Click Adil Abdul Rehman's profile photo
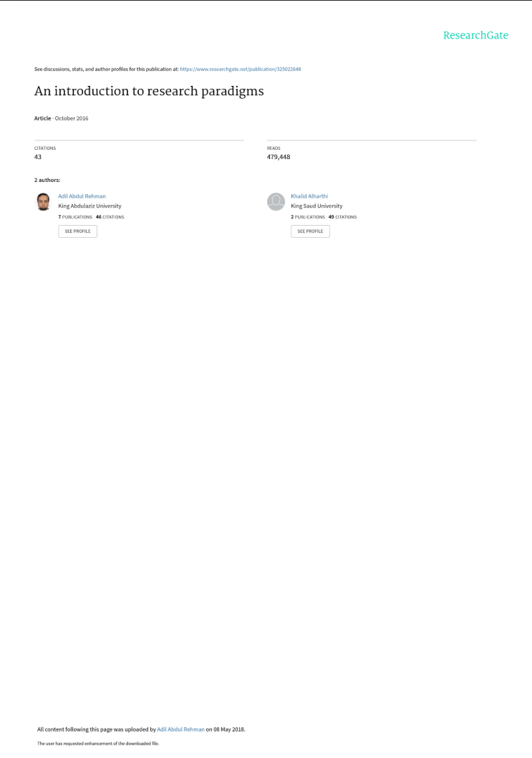This screenshot has height=758, width=532. (x=44, y=201)
